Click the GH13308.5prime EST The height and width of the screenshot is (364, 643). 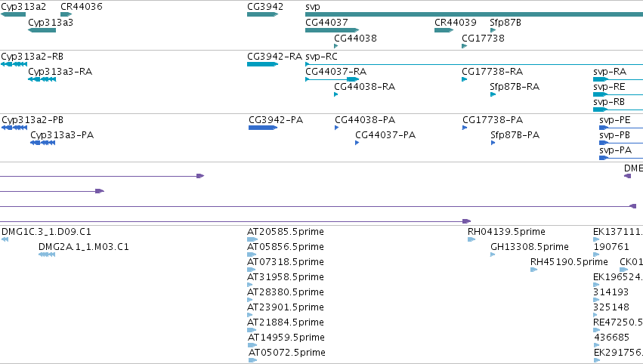(x=493, y=254)
